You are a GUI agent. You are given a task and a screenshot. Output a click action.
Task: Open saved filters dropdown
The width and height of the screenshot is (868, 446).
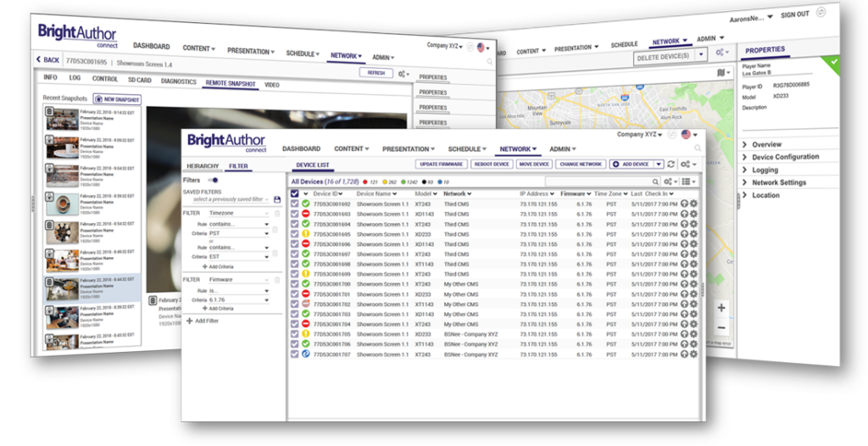231,199
